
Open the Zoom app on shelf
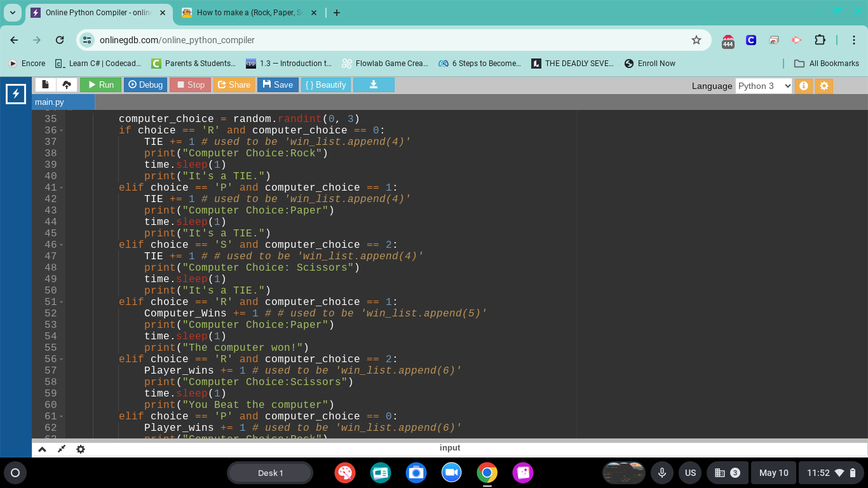pos(452,473)
